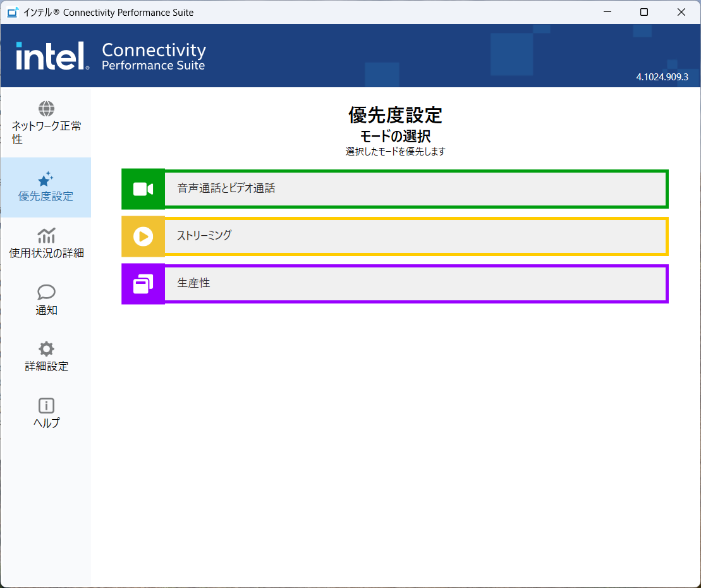Screen dimensions: 701x588
Task: Go to the 使用状況の詳細 tab label
Action: pyautogui.click(x=46, y=254)
